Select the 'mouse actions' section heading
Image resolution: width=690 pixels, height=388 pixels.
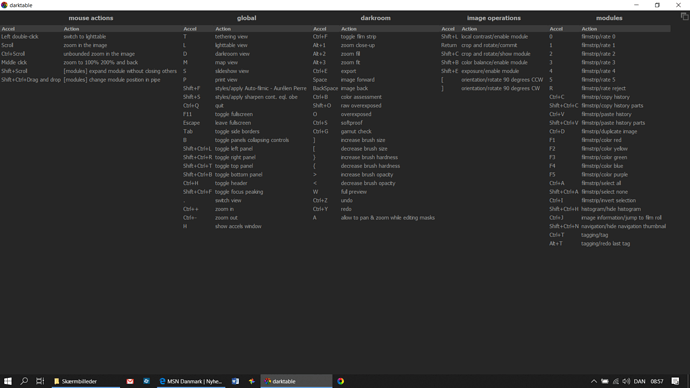coord(91,18)
